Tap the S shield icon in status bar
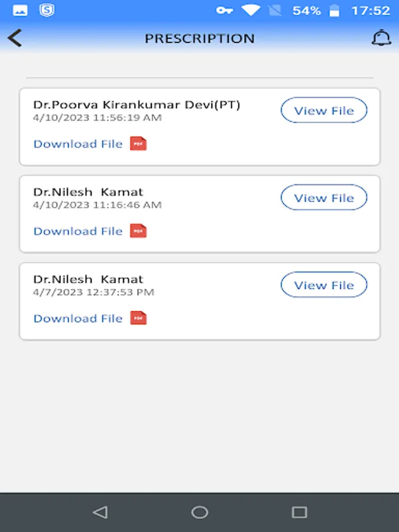The height and width of the screenshot is (532, 399). click(x=47, y=10)
